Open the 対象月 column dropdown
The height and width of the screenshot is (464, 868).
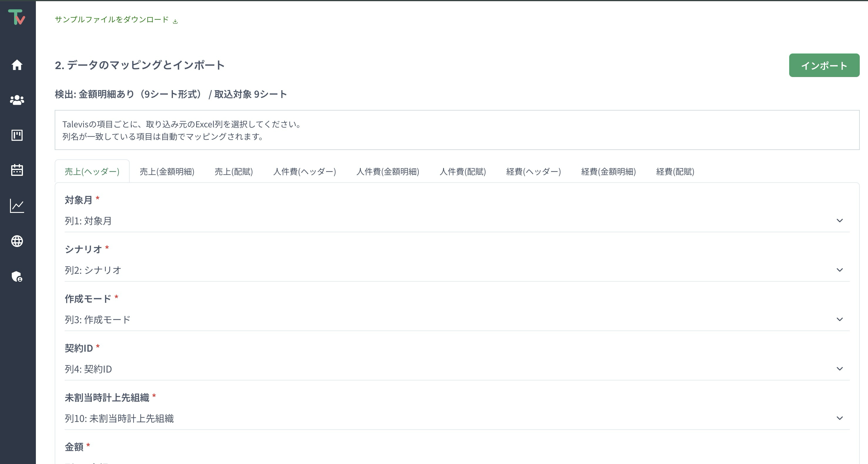(x=457, y=221)
